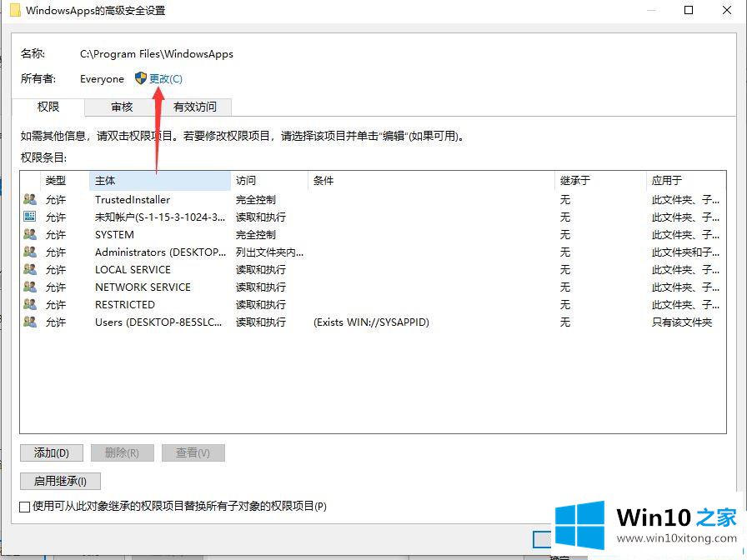Select the Users row group icon

(30, 322)
